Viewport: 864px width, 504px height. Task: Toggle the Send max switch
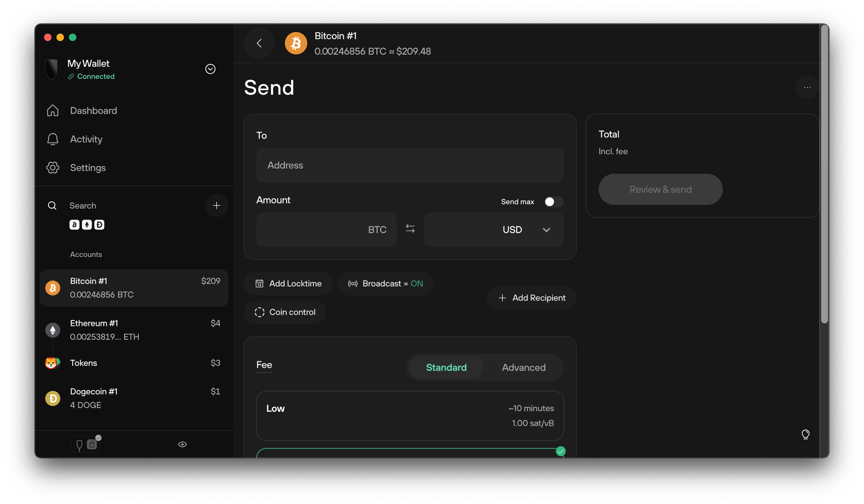point(553,202)
